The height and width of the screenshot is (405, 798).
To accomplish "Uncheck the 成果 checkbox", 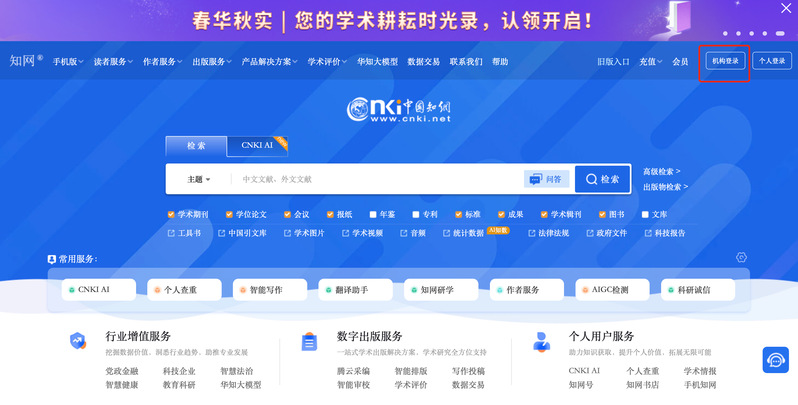I will 501,215.
